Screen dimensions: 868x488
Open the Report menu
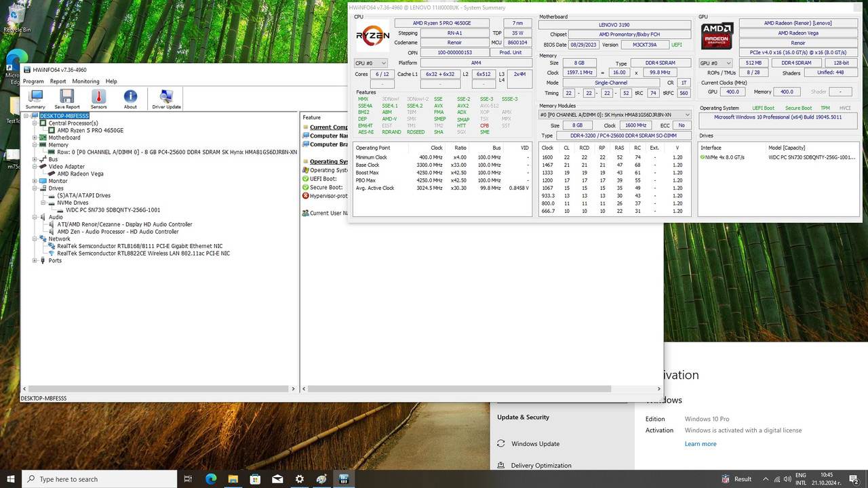coord(58,81)
